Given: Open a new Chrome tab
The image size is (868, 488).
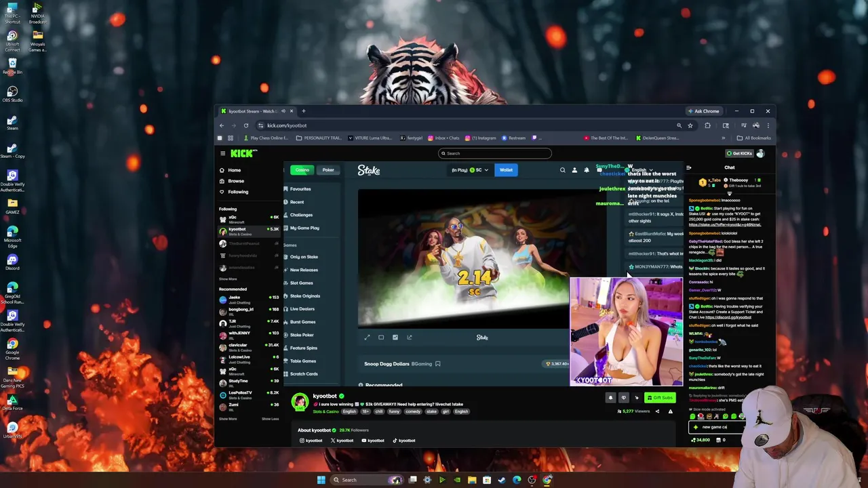Looking at the screenshot, I should click(303, 111).
